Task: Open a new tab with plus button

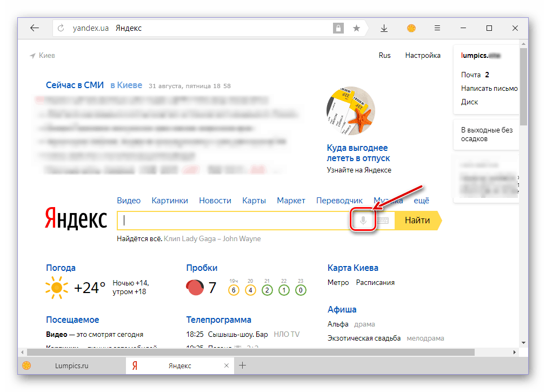Action: pos(243,366)
